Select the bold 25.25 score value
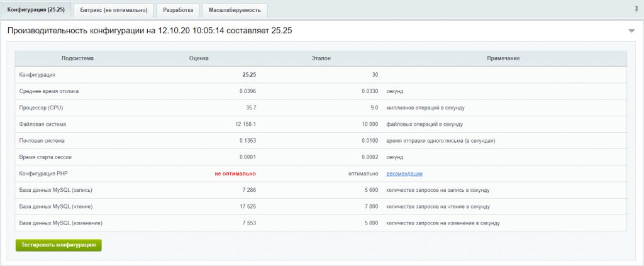This screenshot has width=644, height=266. (x=249, y=75)
